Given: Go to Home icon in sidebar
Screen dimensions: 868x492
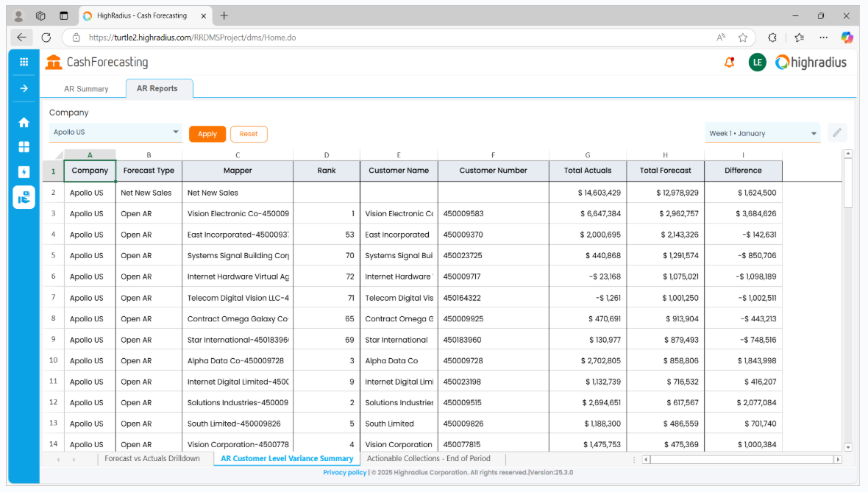Looking at the screenshot, I should [24, 122].
